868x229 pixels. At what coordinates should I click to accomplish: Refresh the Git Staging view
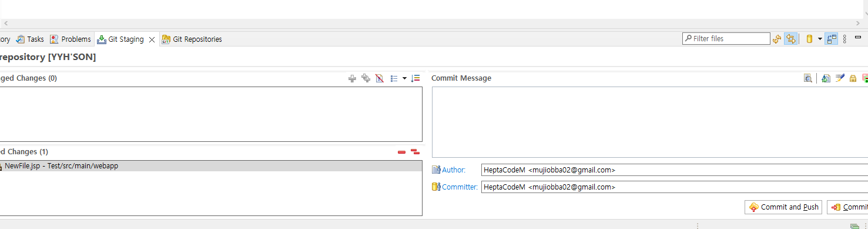click(777, 39)
